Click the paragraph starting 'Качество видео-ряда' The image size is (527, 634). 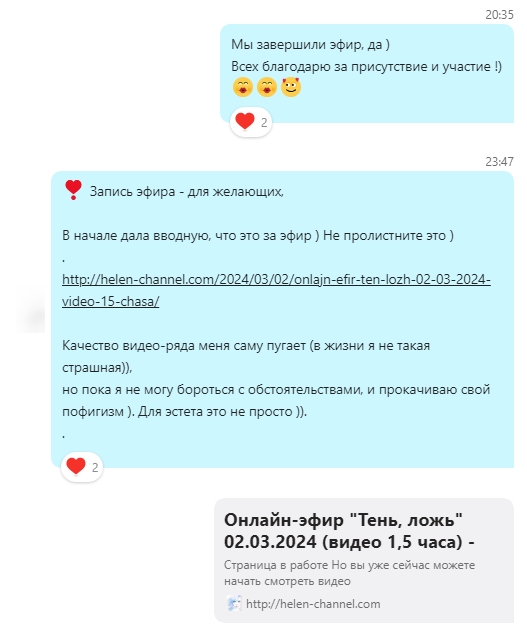pos(276,378)
